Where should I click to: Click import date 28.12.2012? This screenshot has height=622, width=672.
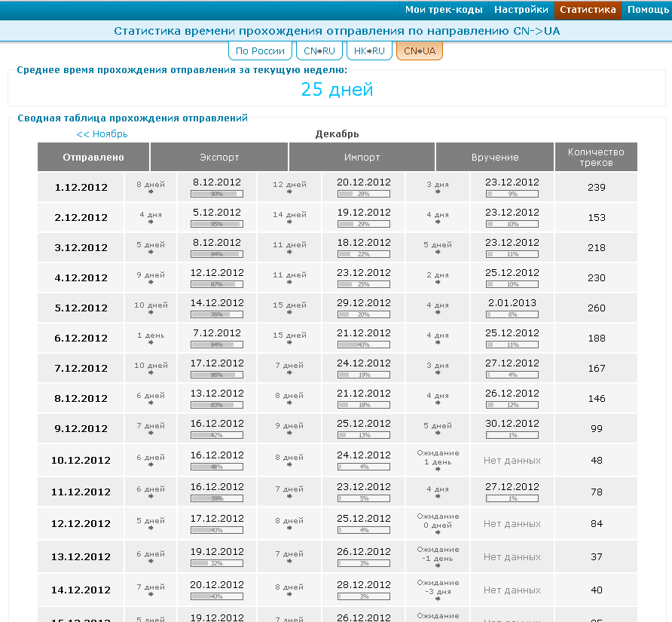click(364, 585)
